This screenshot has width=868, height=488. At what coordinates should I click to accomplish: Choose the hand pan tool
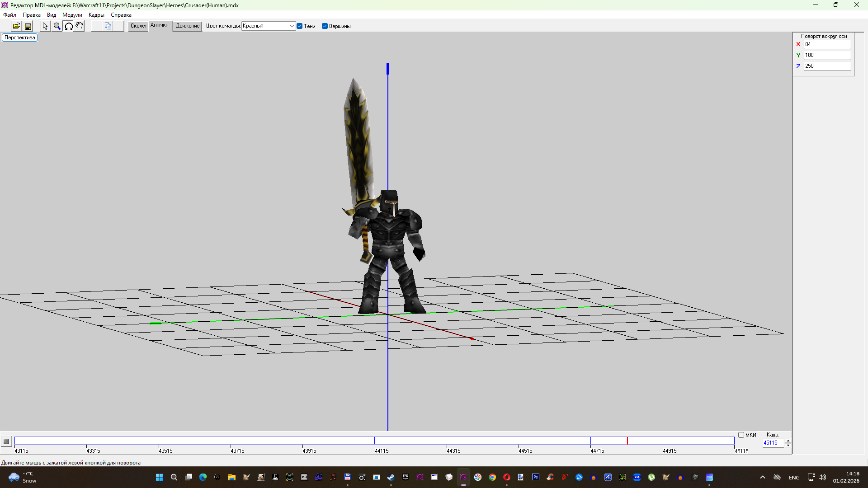point(79,26)
